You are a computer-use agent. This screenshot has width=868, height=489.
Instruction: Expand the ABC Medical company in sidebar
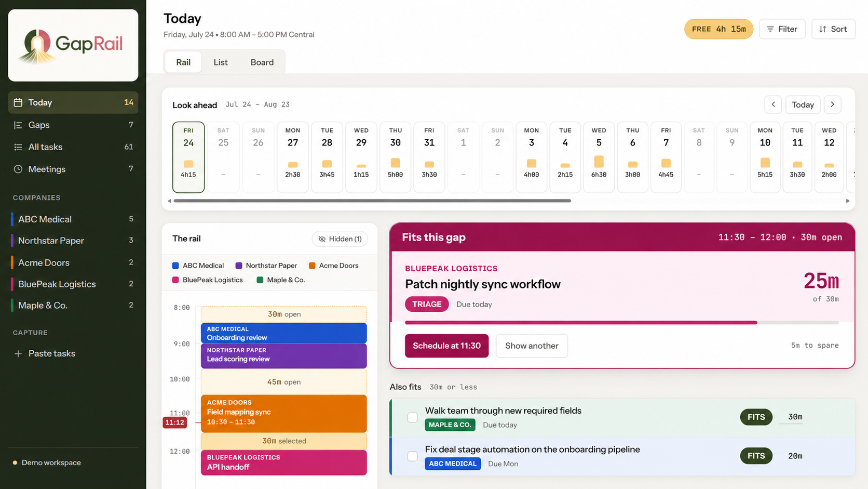[73, 219]
